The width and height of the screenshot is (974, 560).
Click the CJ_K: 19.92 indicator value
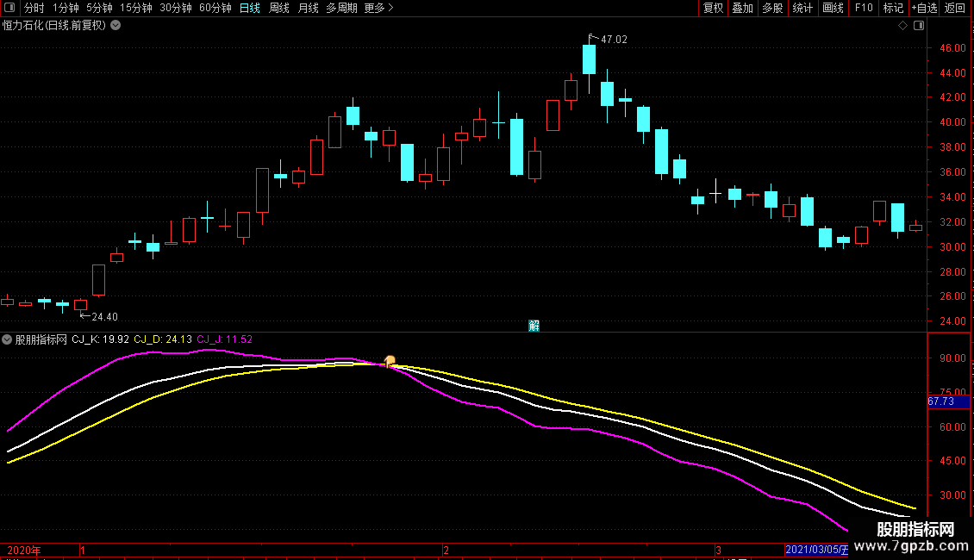point(101,339)
